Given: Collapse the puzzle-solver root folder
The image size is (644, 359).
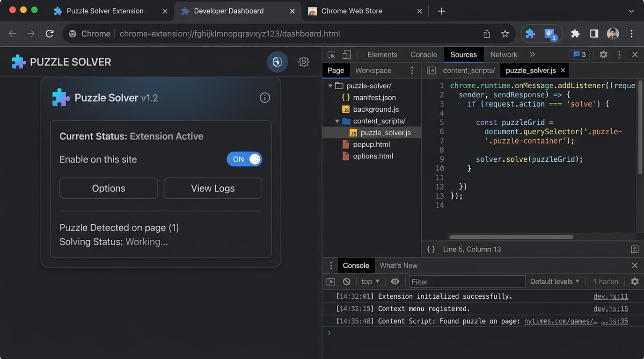Looking at the screenshot, I should coord(330,86).
